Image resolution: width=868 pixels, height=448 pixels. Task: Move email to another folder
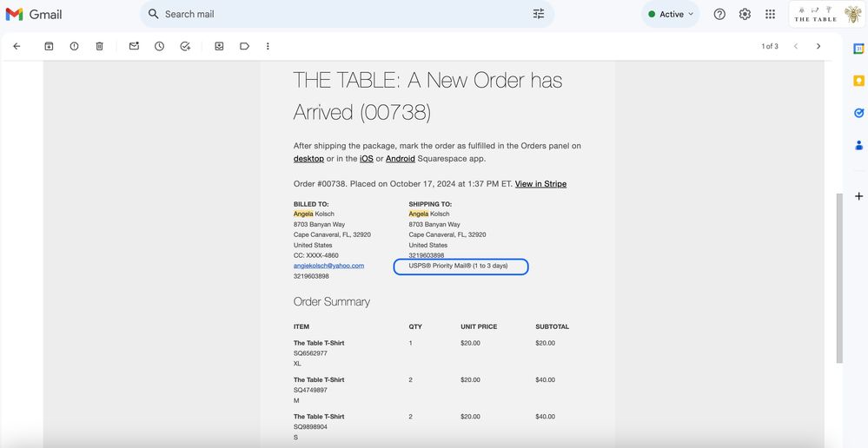[x=219, y=46]
